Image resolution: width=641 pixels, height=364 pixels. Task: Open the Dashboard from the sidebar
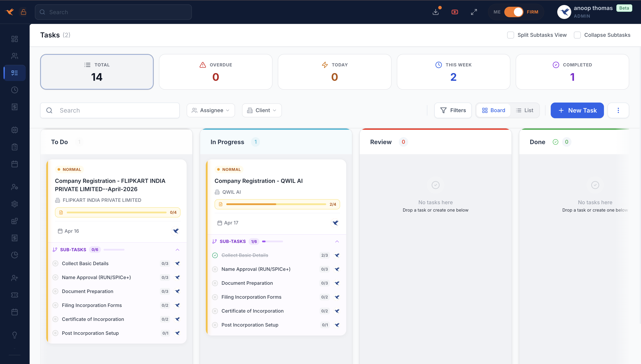coord(14,39)
